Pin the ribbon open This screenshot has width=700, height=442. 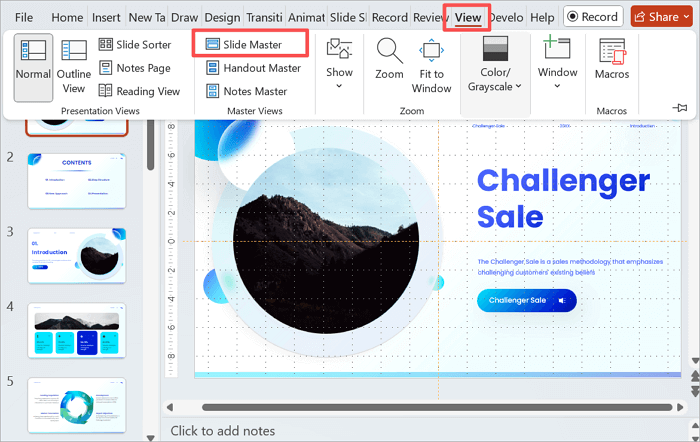coord(679,108)
